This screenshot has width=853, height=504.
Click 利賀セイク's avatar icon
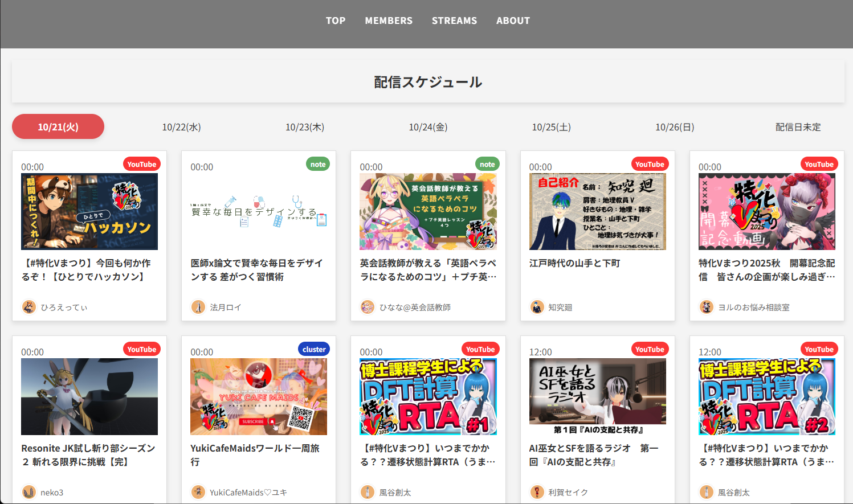click(x=537, y=492)
